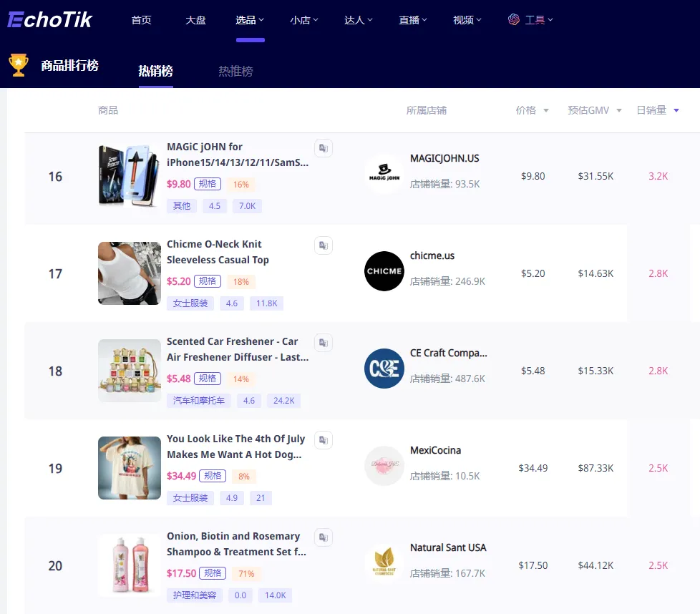Click the trophy icon beside 商品排行榜
Image resolution: width=700 pixels, height=614 pixels.
(19, 65)
